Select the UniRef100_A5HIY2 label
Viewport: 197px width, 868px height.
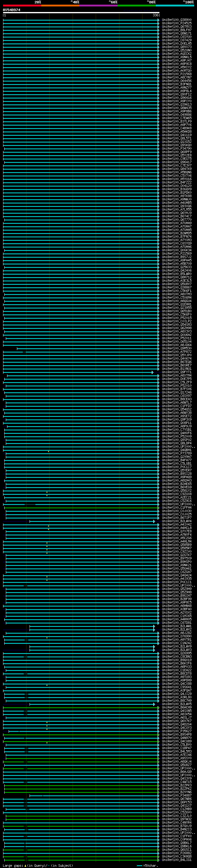coord(177,67)
